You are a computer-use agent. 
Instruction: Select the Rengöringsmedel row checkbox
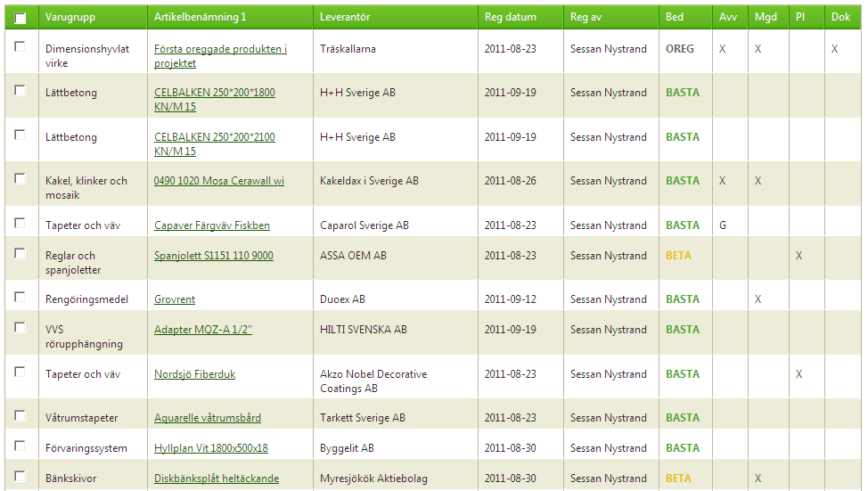coord(20,298)
